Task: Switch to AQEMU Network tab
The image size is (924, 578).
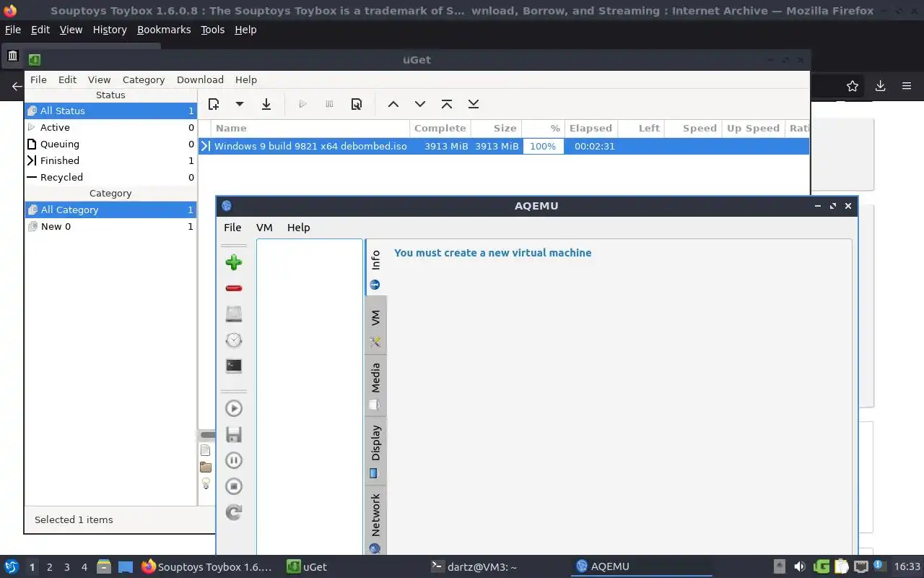Action: (x=375, y=520)
